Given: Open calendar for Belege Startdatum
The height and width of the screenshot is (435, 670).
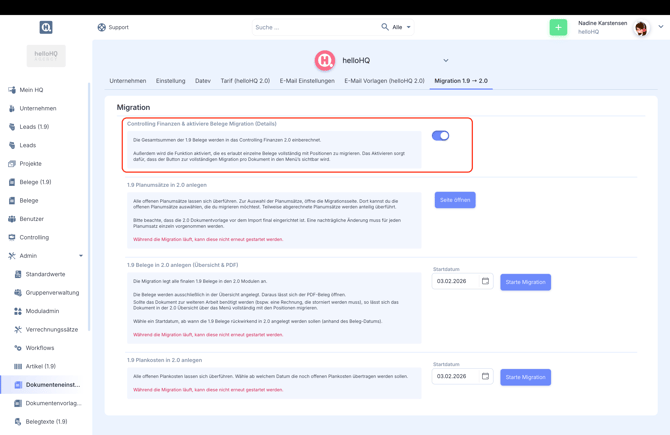Looking at the screenshot, I should point(485,281).
